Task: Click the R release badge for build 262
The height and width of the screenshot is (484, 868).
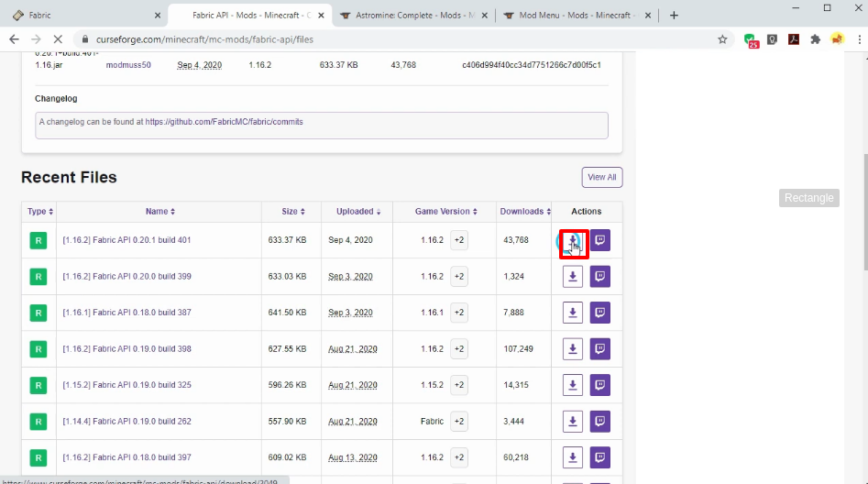Action: tap(38, 422)
